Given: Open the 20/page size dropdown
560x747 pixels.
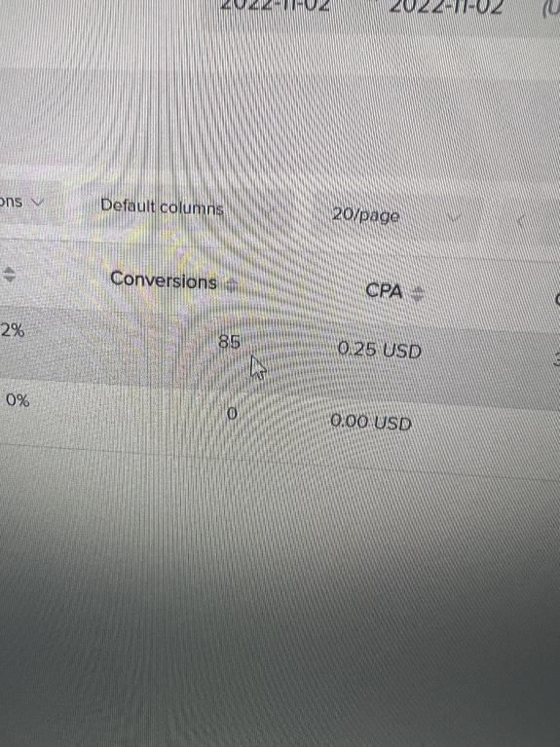Looking at the screenshot, I should pyautogui.click(x=365, y=215).
